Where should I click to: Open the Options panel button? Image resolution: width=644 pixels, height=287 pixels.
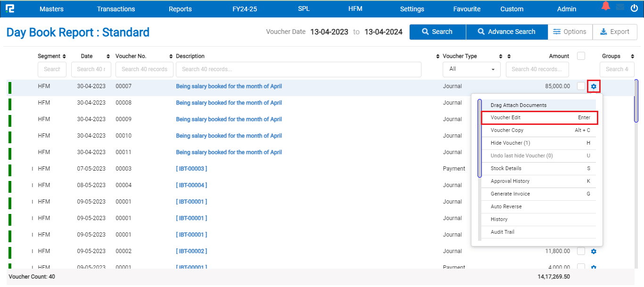pyautogui.click(x=570, y=32)
